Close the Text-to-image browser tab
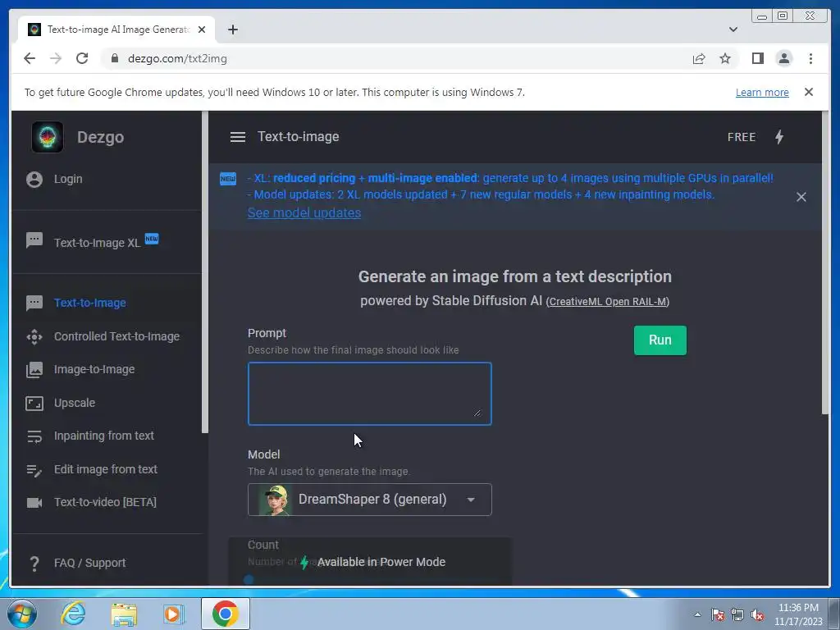This screenshot has height=630, width=840. pos(202,30)
